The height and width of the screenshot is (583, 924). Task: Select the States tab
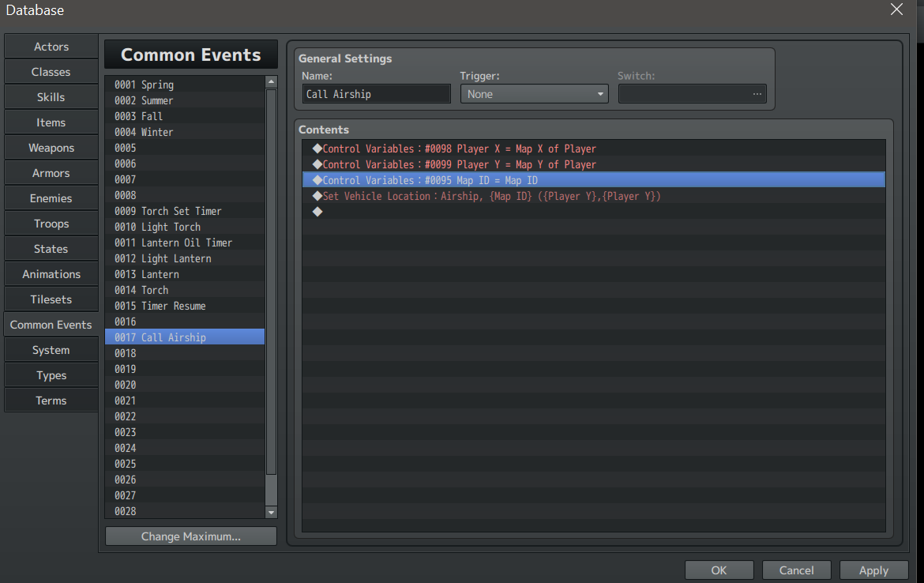tap(51, 249)
